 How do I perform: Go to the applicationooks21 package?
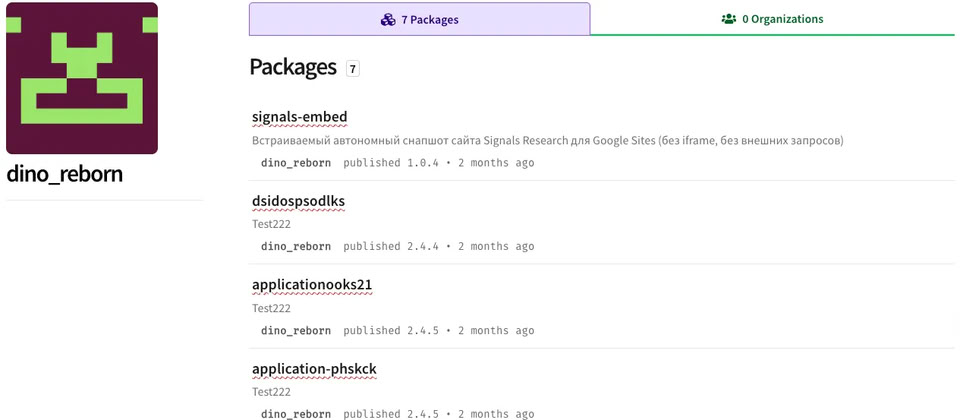(312, 285)
